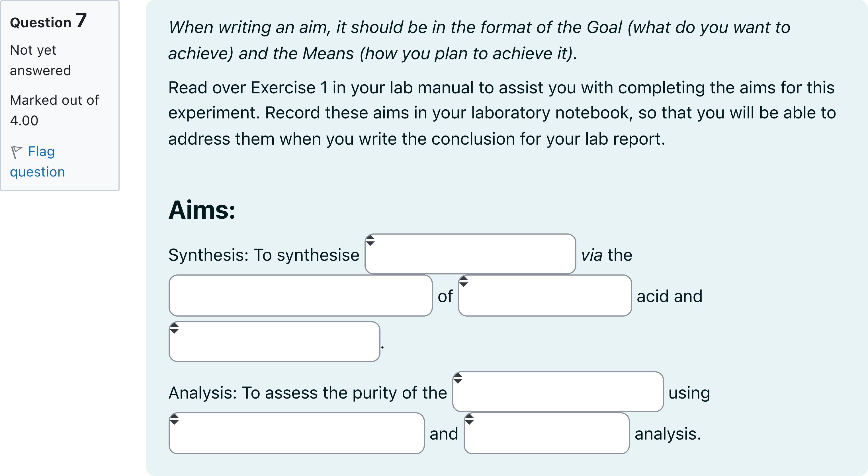Open the dropdown after 'using', before 'and'
Viewport: 868px width, 476px height.
[296, 434]
